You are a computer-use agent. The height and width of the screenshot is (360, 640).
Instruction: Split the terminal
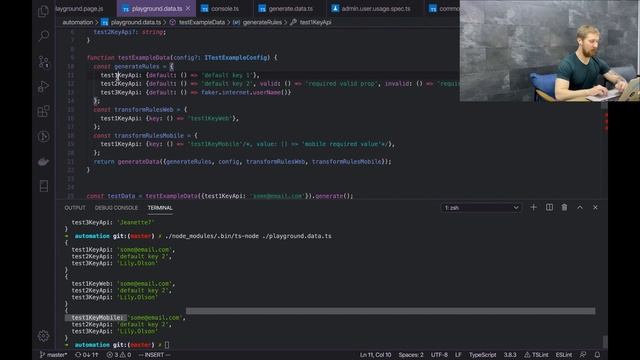(549, 208)
